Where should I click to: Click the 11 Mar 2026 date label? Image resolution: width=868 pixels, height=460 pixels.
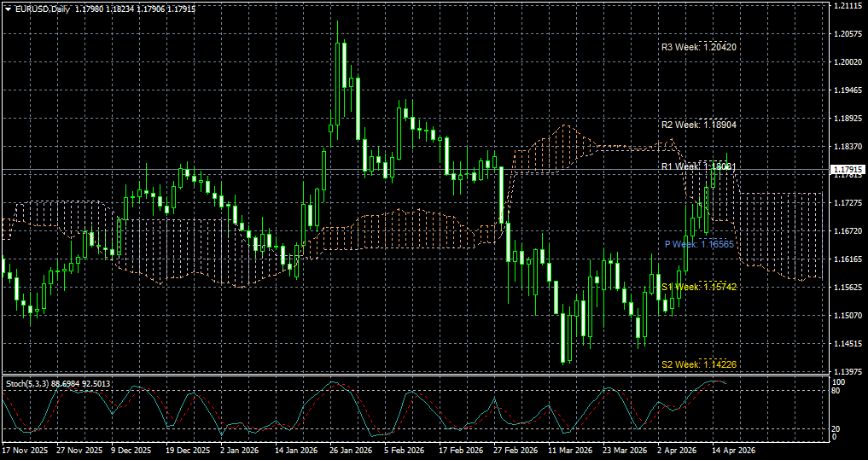pos(571,451)
